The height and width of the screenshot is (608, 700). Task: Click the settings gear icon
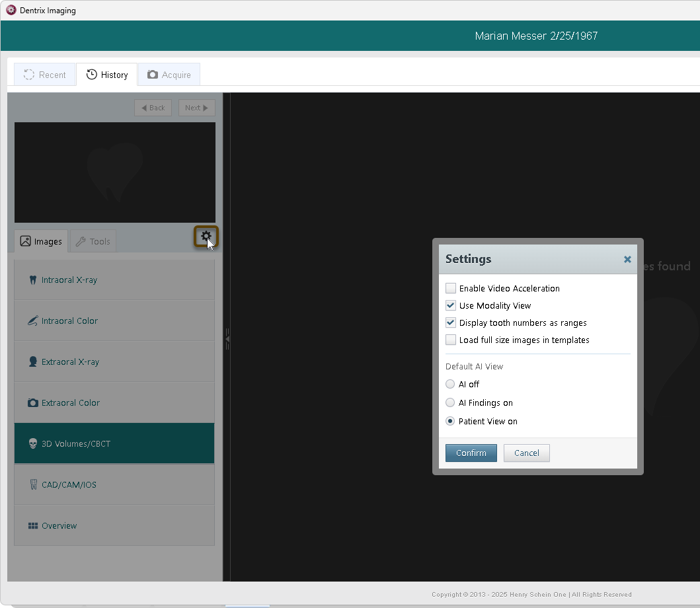pos(206,236)
